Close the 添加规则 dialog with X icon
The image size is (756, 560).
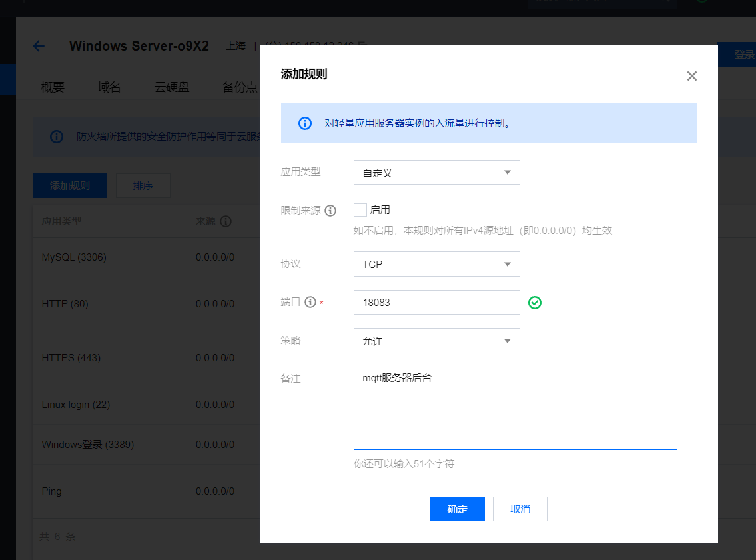pyautogui.click(x=691, y=76)
